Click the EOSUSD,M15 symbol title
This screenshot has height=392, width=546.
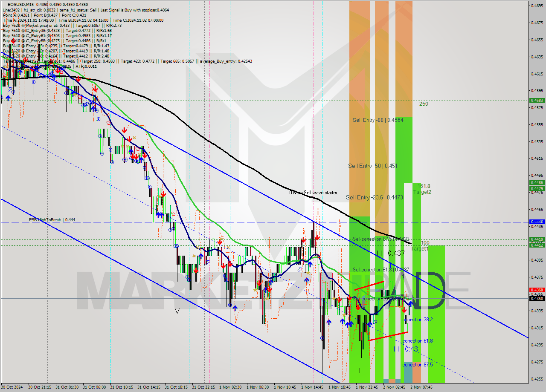coord(20,4)
